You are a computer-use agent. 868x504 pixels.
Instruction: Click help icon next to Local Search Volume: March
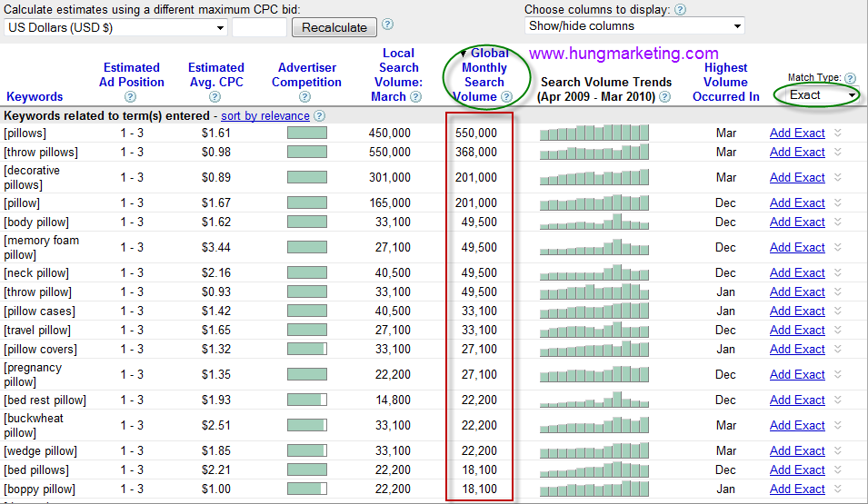click(415, 97)
